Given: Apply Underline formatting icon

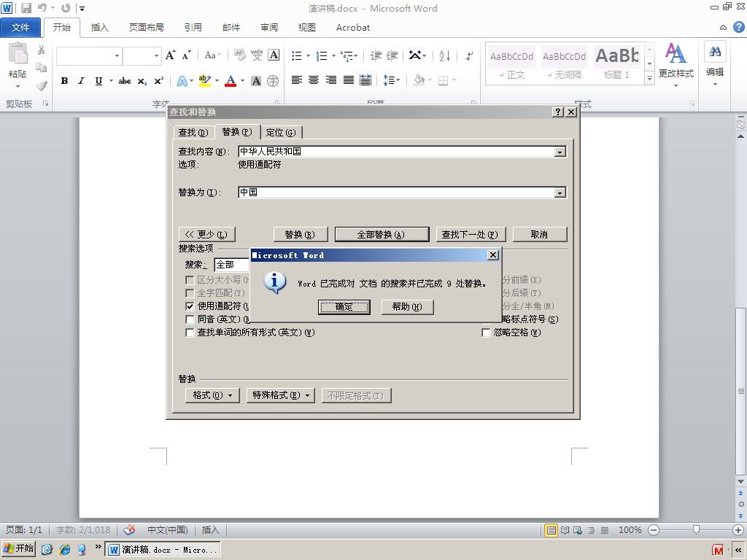Looking at the screenshot, I should tap(98, 81).
